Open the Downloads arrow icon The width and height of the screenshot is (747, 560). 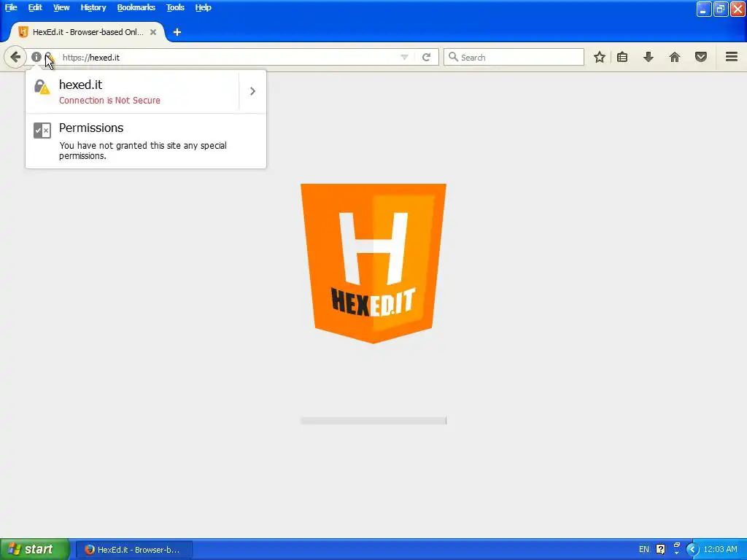(648, 57)
